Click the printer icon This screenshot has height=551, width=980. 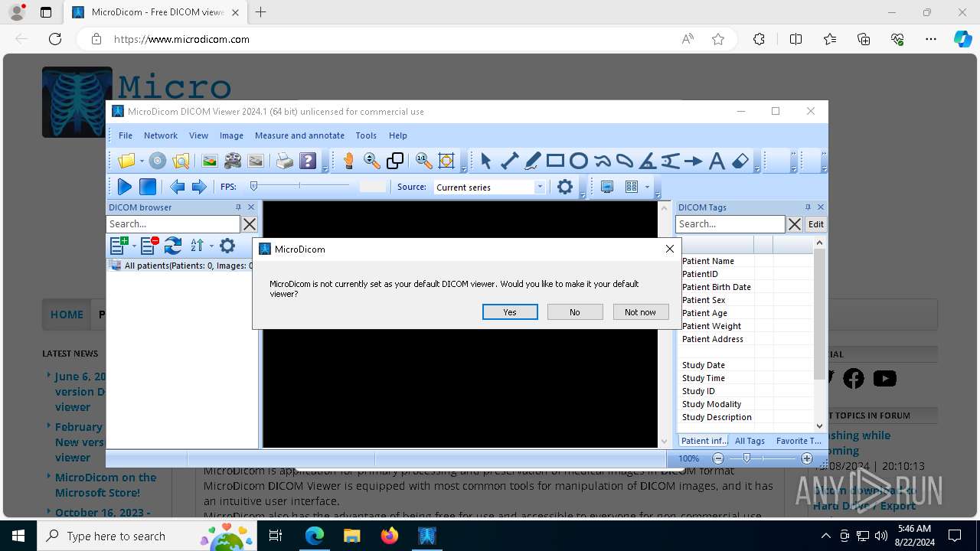[x=284, y=161]
